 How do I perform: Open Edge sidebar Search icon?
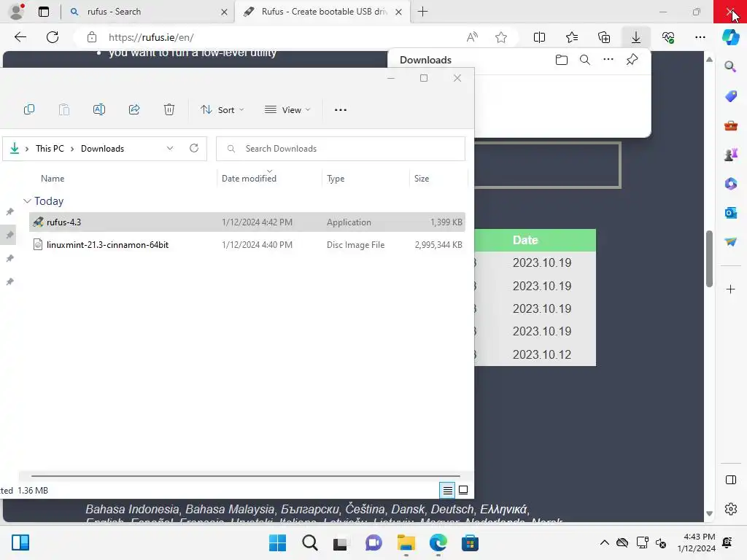[730, 66]
